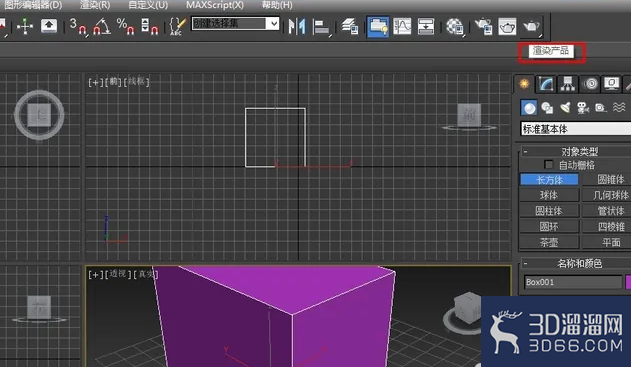The height and width of the screenshot is (367, 631).
Task: Toggle 3D Snaps
Action: point(78,27)
